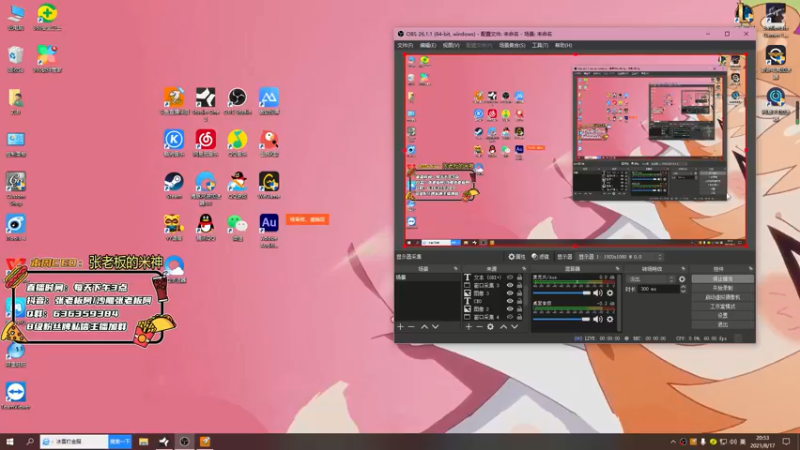Screen dimensions: 800x450
Task: Open the This PC desktop icon
Action: click(x=16, y=17)
